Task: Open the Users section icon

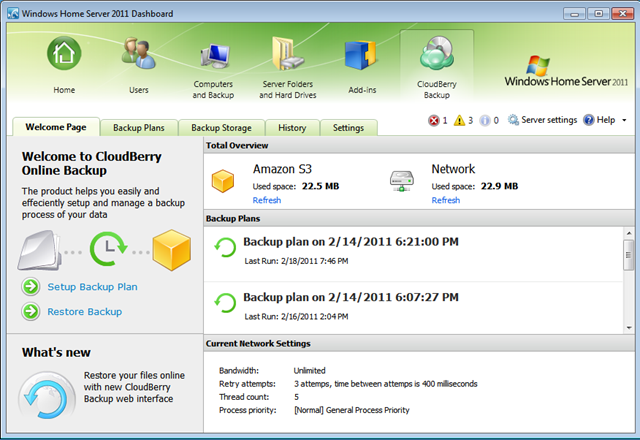Action: point(138,53)
